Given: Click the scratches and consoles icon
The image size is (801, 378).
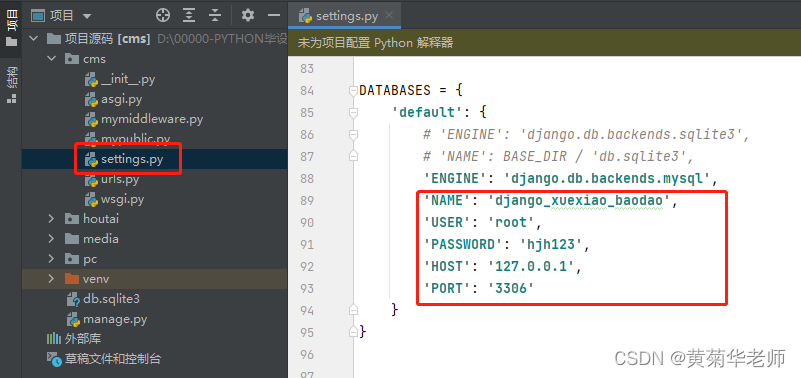Looking at the screenshot, I should (x=54, y=359).
